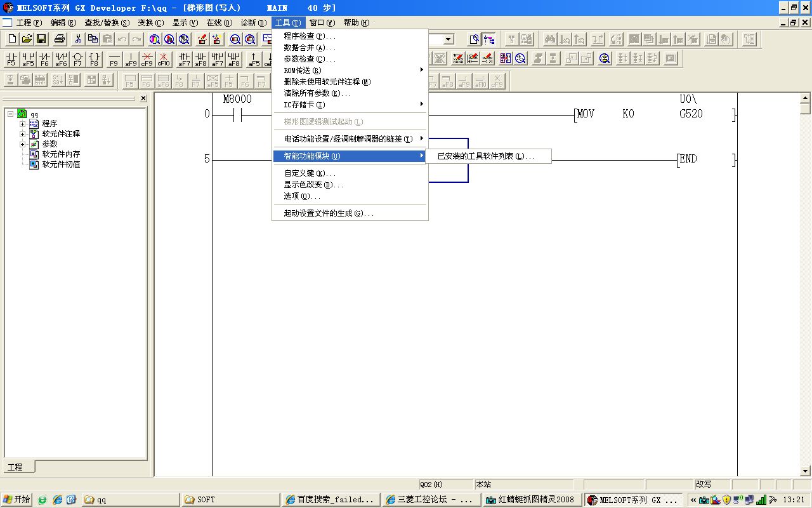Click the Print icon in toolbar
Screen dimensions: 812x508
[x=60, y=39]
